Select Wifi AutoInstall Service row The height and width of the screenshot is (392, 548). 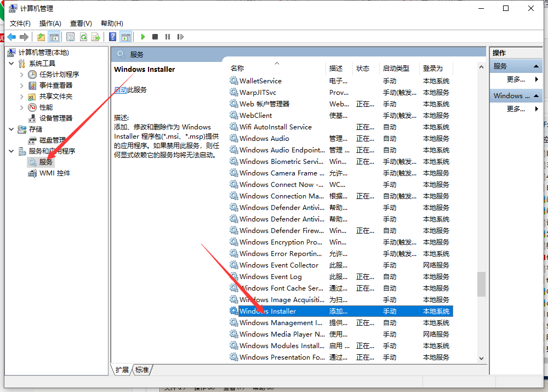(x=341, y=127)
